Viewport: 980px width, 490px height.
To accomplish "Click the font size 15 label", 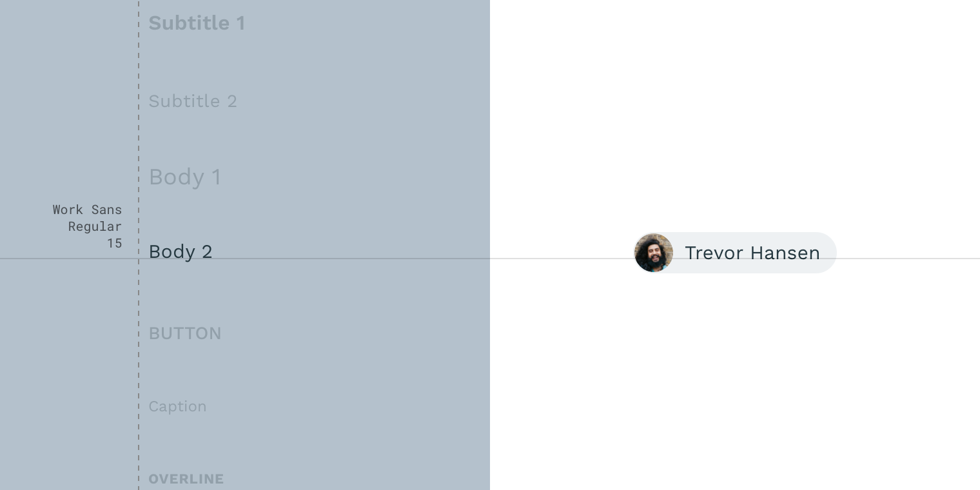I will point(115,243).
